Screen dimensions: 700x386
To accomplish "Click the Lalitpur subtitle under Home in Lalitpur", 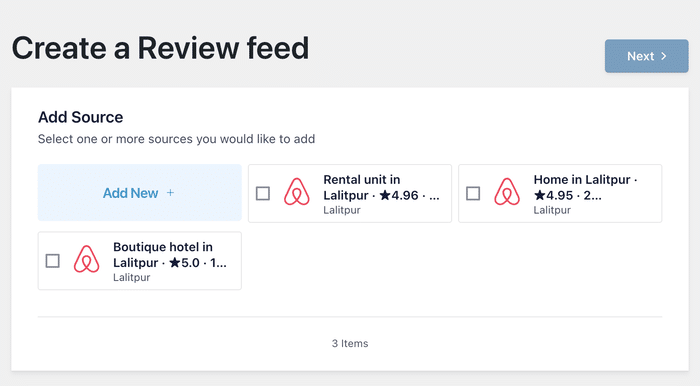I will coord(552,210).
